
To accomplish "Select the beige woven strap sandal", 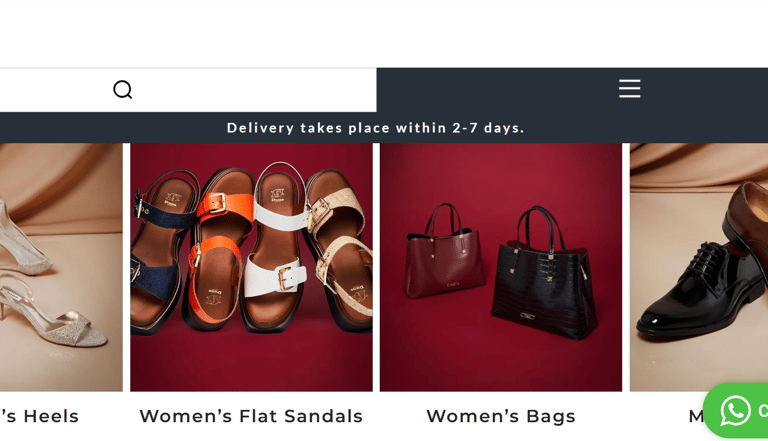I will (338, 245).
